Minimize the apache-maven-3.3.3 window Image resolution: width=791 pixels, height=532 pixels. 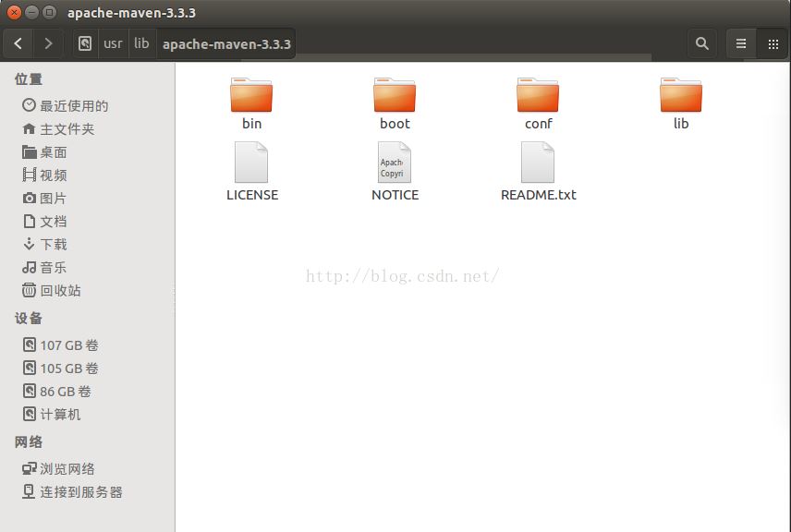(31, 12)
